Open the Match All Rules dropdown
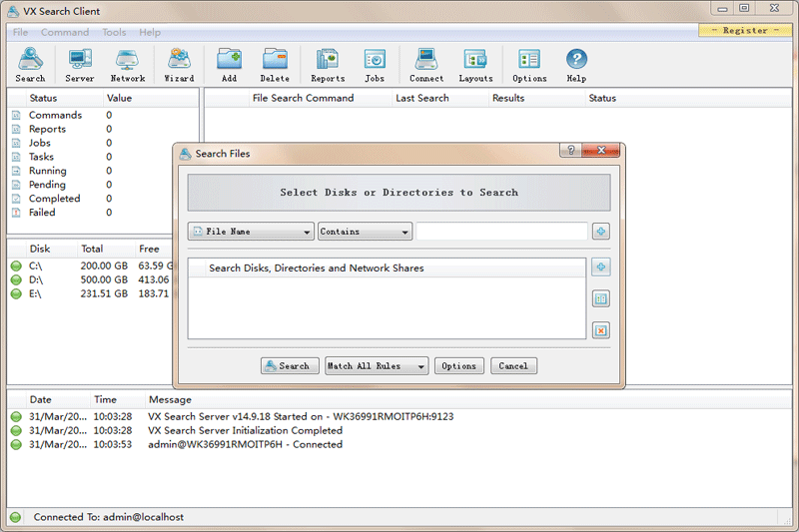Screen dimensions: 799x532 (377, 366)
